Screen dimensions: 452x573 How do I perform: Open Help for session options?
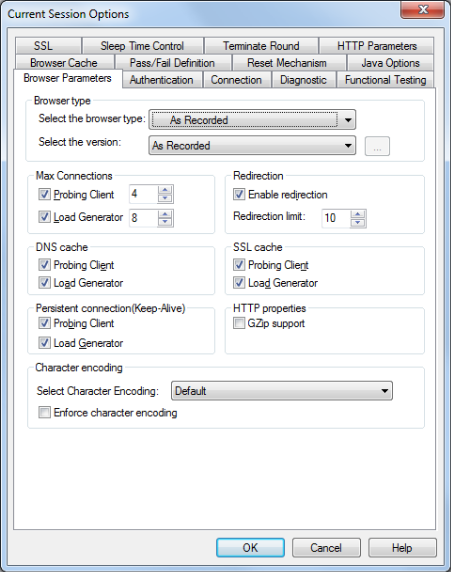click(402, 547)
